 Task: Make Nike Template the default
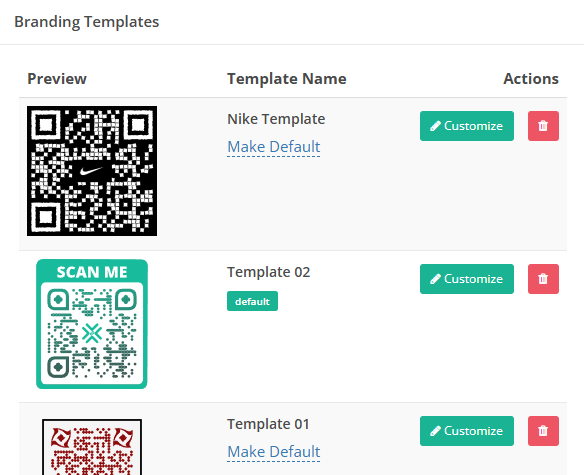point(274,147)
